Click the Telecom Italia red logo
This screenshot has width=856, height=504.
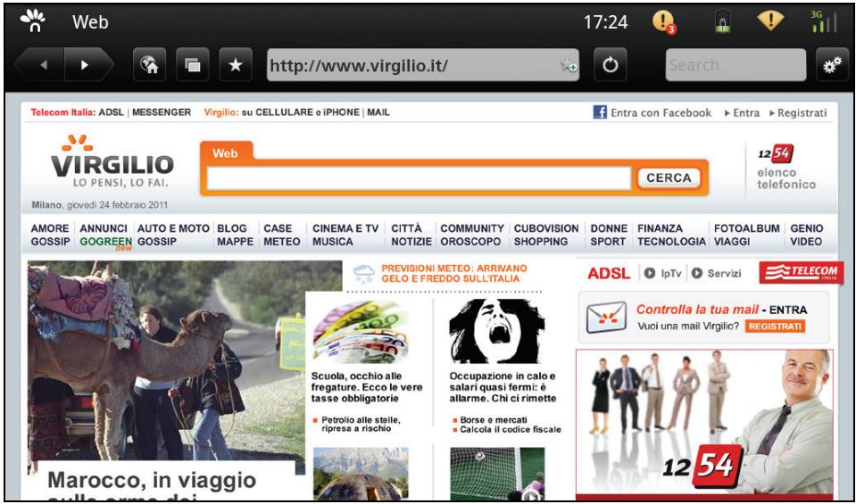click(801, 273)
